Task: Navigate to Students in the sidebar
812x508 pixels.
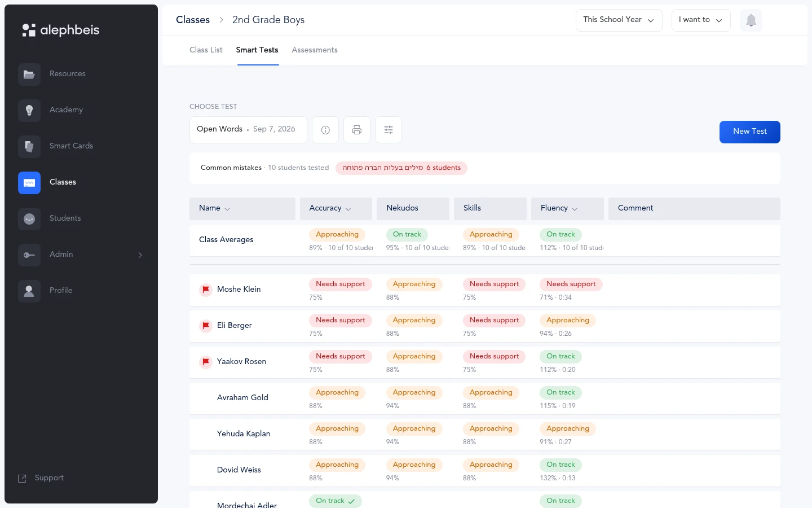Action: [x=65, y=218]
